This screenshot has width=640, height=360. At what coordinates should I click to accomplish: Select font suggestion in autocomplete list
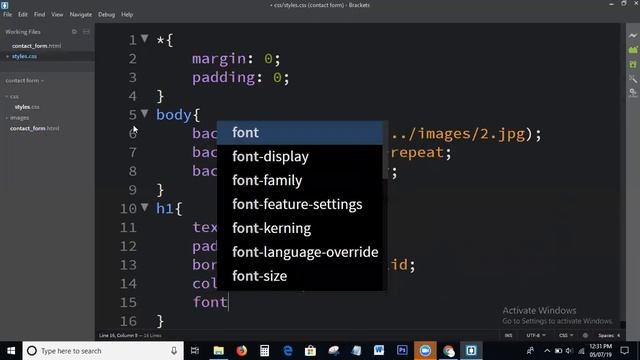coord(300,133)
